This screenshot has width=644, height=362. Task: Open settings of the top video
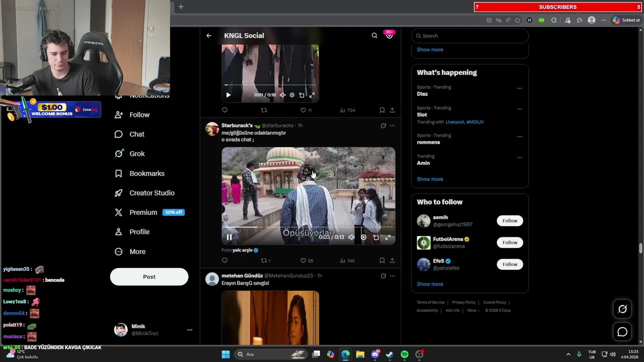click(292, 95)
